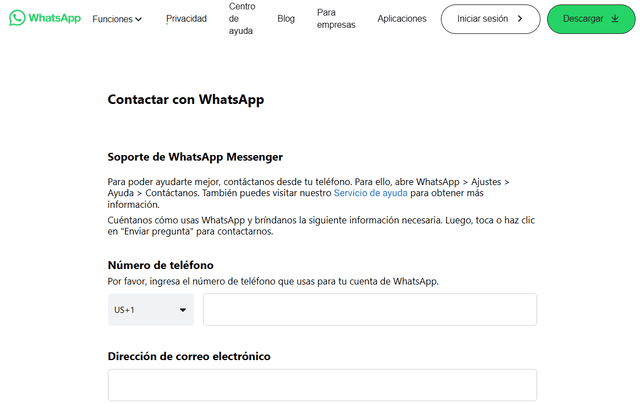The width and height of the screenshot is (640, 404).
Task: Click the WhatsApp wordmark text in header
Action: (x=55, y=18)
